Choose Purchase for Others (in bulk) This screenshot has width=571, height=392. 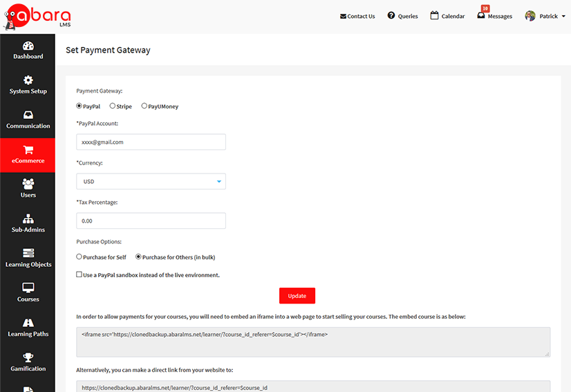pos(138,257)
